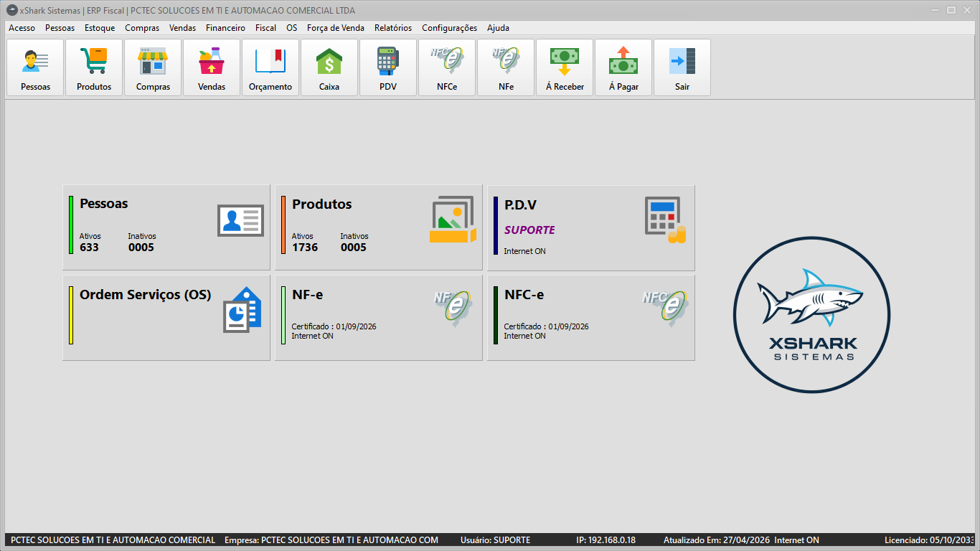
Task: Click the xShark app icon in title bar
Action: click(x=11, y=11)
